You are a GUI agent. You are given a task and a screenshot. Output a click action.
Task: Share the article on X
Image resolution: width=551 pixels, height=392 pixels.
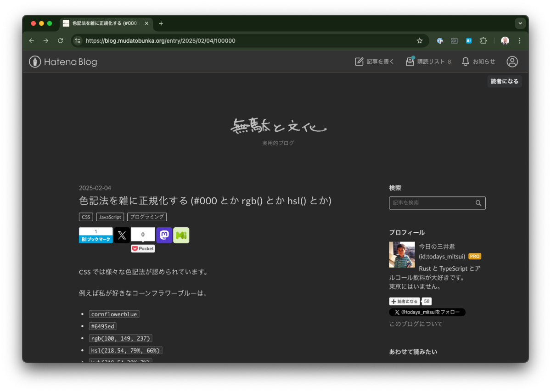coord(122,235)
